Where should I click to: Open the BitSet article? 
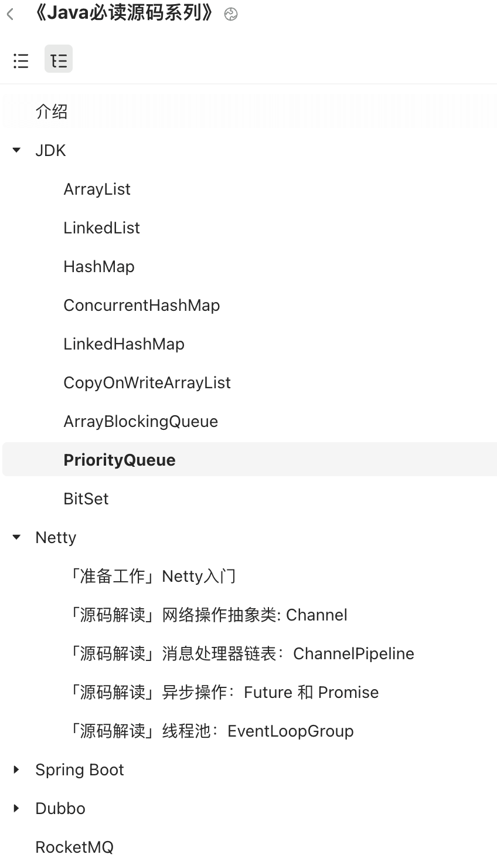pos(86,499)
